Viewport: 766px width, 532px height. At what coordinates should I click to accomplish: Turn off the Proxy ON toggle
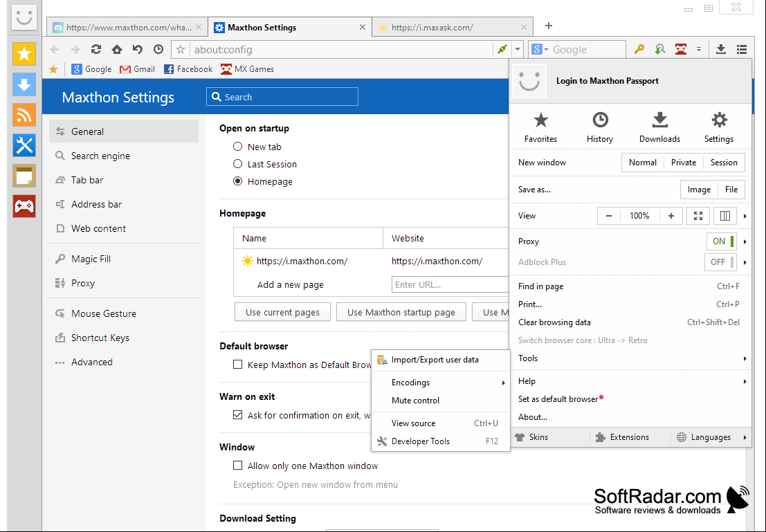[722, 241]
